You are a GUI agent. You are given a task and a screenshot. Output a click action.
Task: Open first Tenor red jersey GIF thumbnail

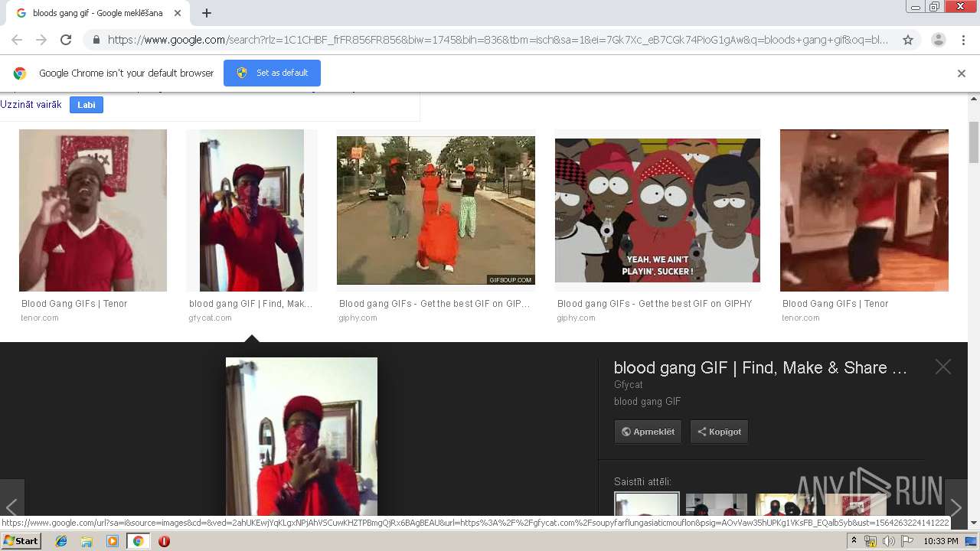[93, 210]
